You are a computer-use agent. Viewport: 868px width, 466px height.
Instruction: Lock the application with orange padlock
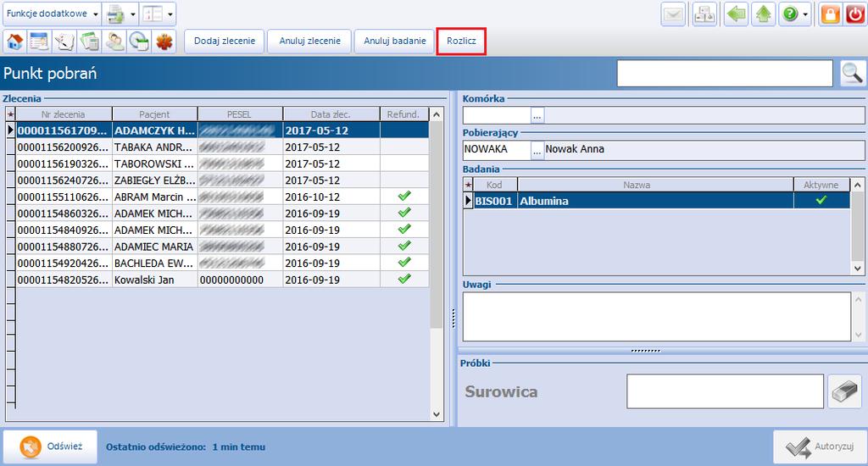pyautogui.click(x=831, y=14)
